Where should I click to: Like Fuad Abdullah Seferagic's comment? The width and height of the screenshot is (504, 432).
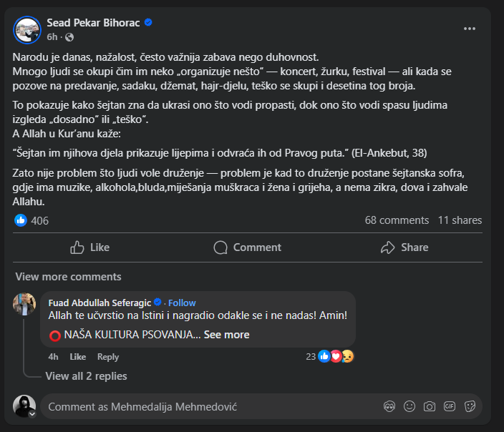pos(77,356)
